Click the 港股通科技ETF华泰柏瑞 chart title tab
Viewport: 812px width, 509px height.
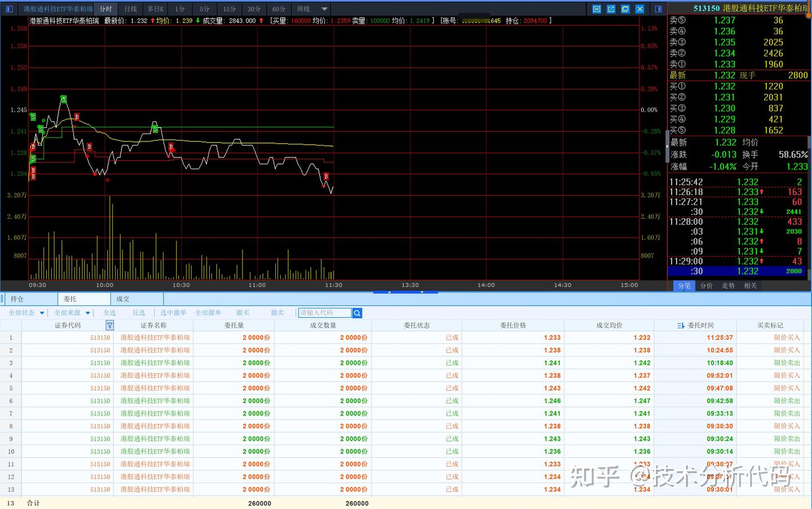[x=58, y=9]
